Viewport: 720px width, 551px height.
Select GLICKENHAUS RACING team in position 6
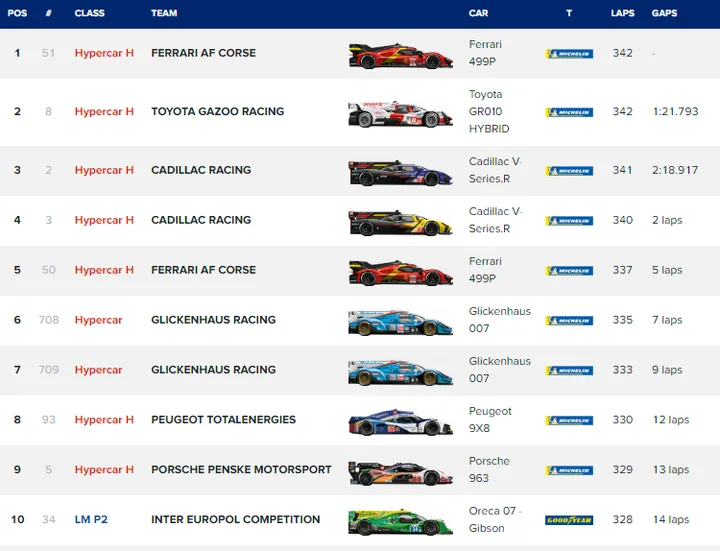pos(214,320)
